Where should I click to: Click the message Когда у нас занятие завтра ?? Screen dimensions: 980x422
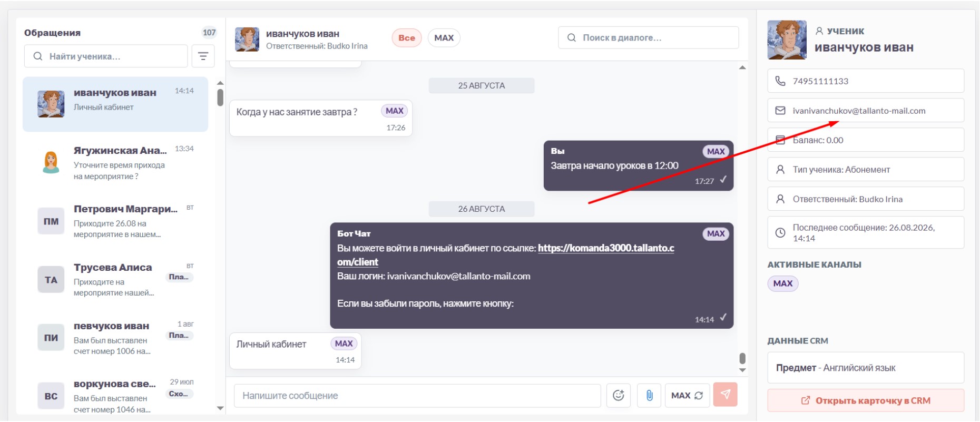(x=321, y=118)
